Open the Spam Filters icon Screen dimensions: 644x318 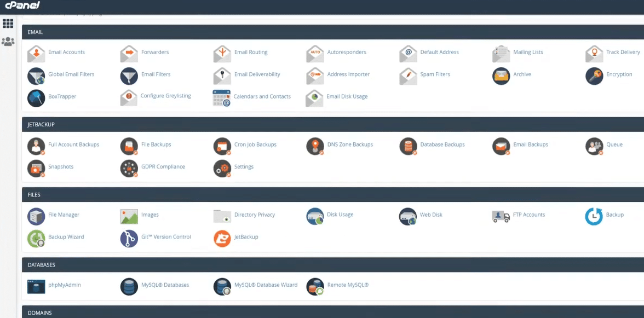(x=409, y=76)
